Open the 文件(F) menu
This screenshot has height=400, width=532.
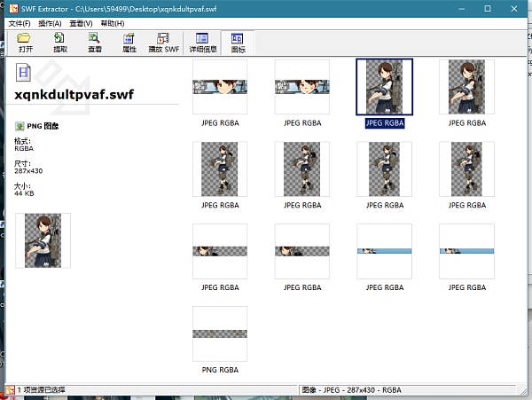[20, 23]
